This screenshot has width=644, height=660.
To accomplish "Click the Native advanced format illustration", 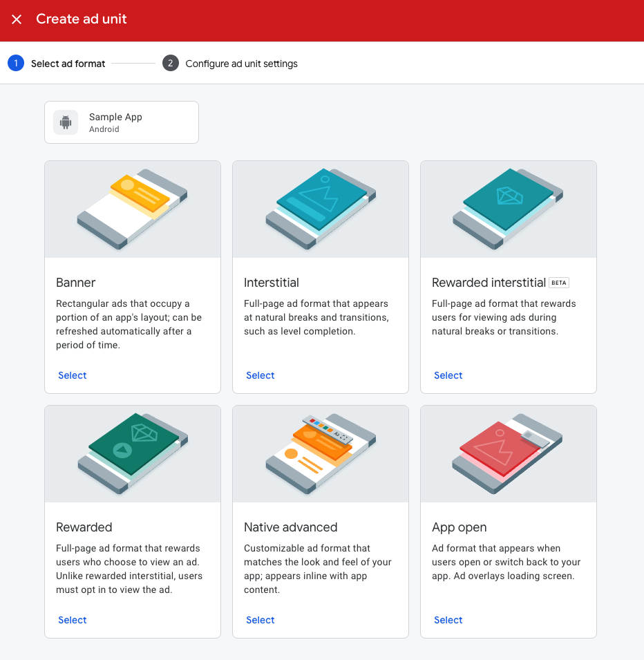I will (x=320, y=453).
